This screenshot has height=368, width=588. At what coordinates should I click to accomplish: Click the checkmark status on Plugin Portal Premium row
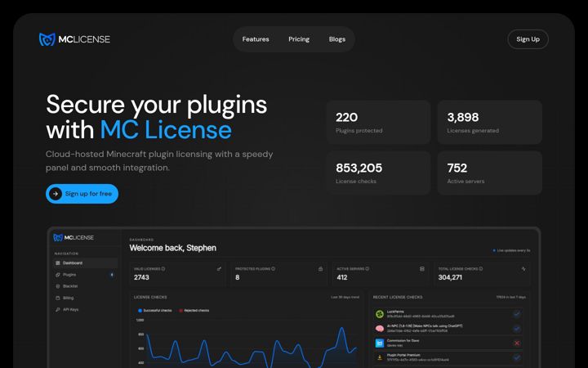click(517, 357)
